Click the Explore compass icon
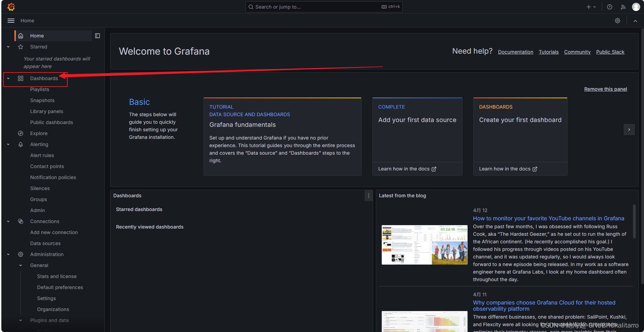This screenshot has height=332, width=644. 21,133
